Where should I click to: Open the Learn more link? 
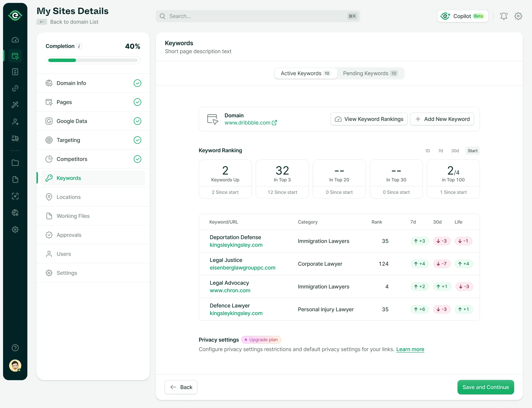point(410,349)
